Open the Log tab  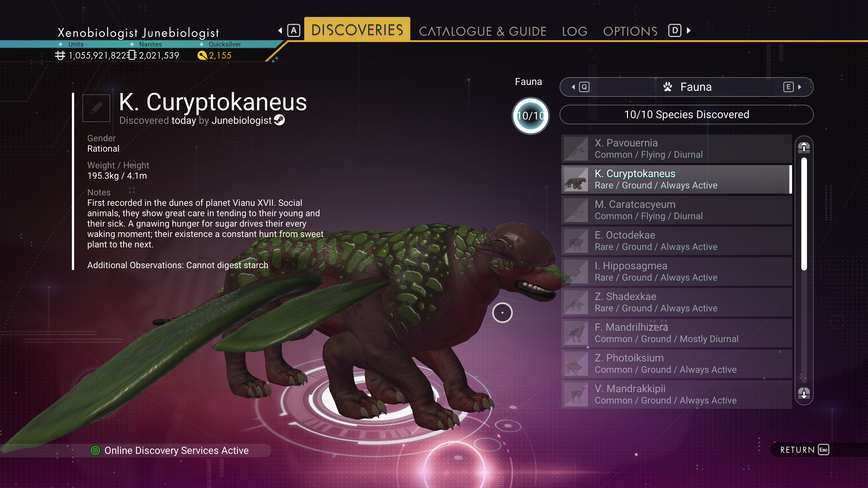click(575, 31)
